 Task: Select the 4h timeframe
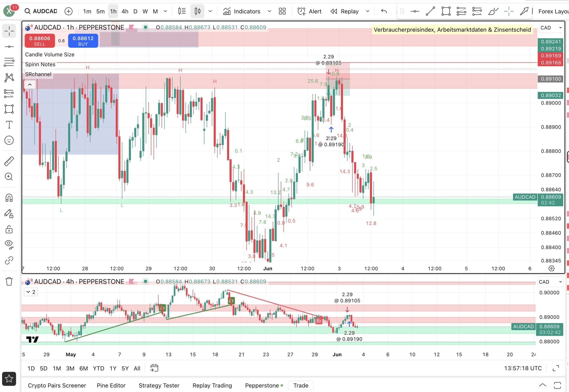pyautogui.click(x=125, y=11)
